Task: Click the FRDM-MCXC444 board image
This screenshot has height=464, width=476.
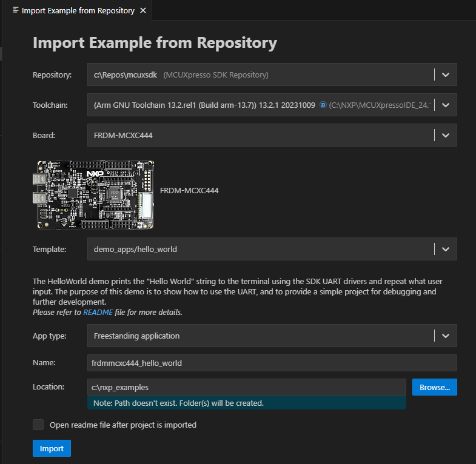Action: click(x=94, y=194)
